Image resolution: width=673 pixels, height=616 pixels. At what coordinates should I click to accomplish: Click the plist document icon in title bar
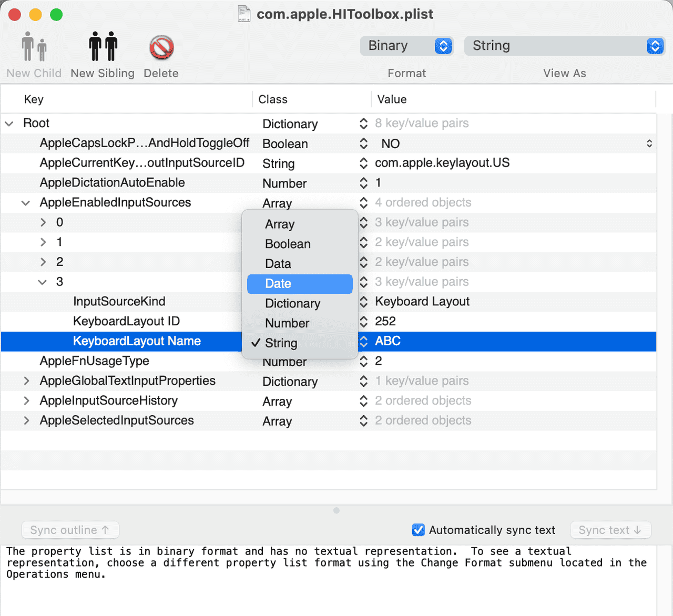[244, 14]
